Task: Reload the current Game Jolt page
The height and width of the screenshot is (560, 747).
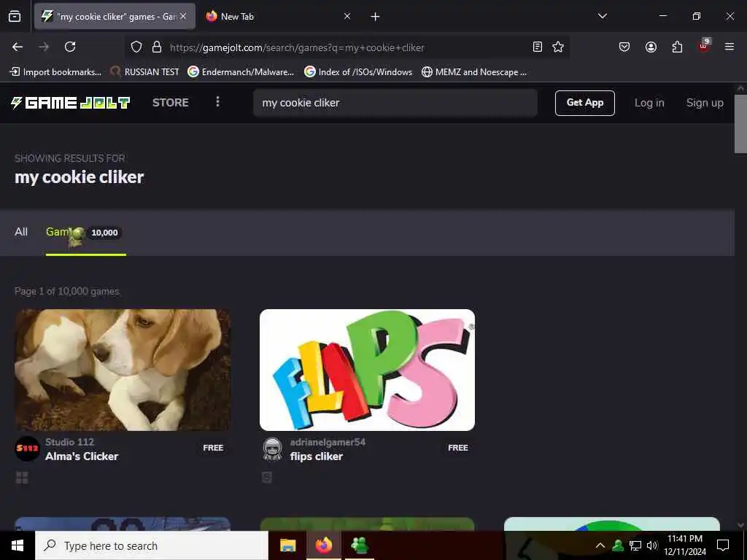Action: click(x=70, y=47)
